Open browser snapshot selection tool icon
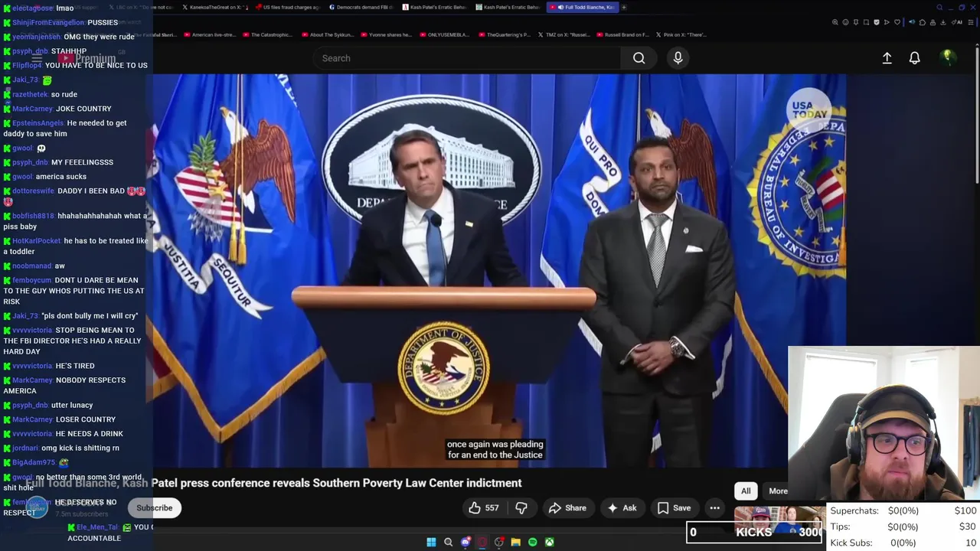The width and height of the screenshot is (980, 551). click(x=866, y=22)
